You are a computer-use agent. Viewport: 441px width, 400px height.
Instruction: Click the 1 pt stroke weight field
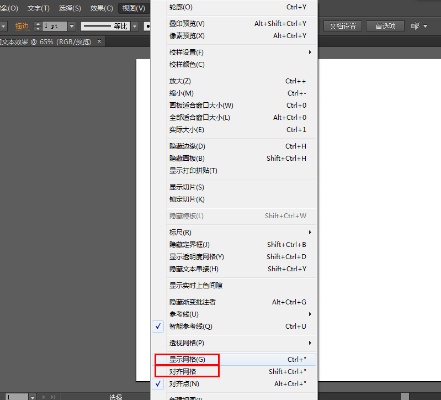coord(55,26)
